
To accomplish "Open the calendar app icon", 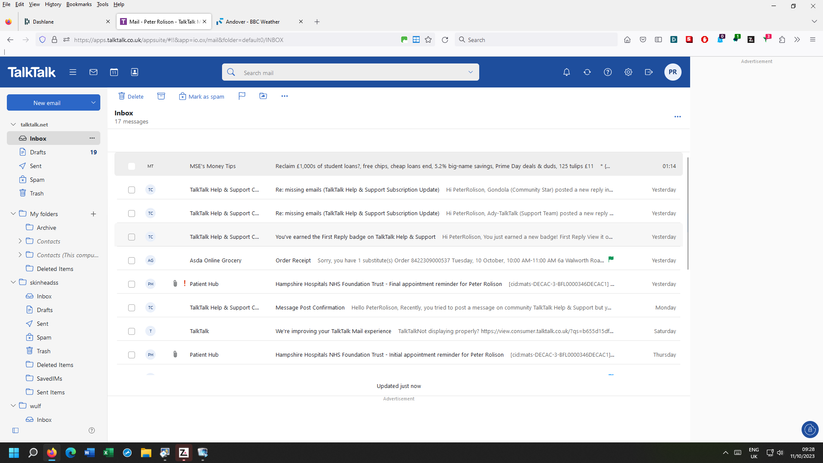I will click(x=114, y=72).
